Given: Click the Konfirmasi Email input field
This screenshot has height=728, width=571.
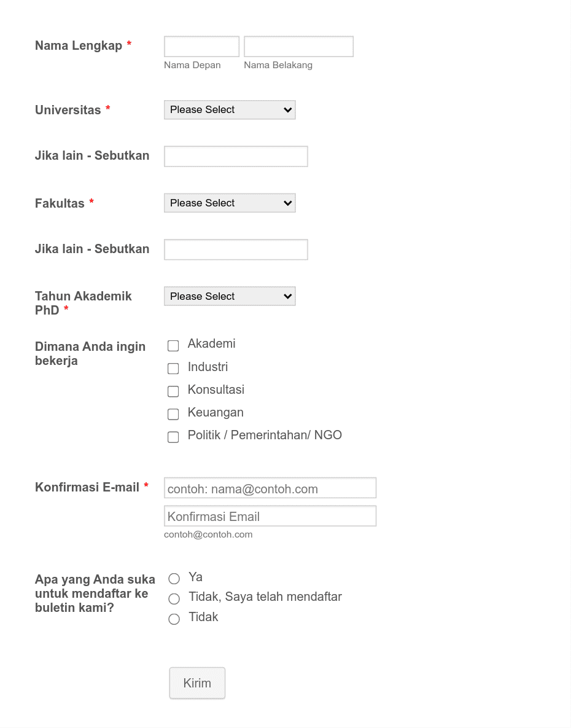Looking at the screenshot, I should click(270, 515).
